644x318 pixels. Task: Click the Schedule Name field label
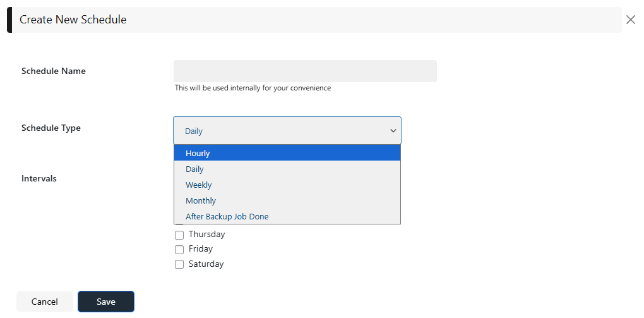(x=54, y=71)
